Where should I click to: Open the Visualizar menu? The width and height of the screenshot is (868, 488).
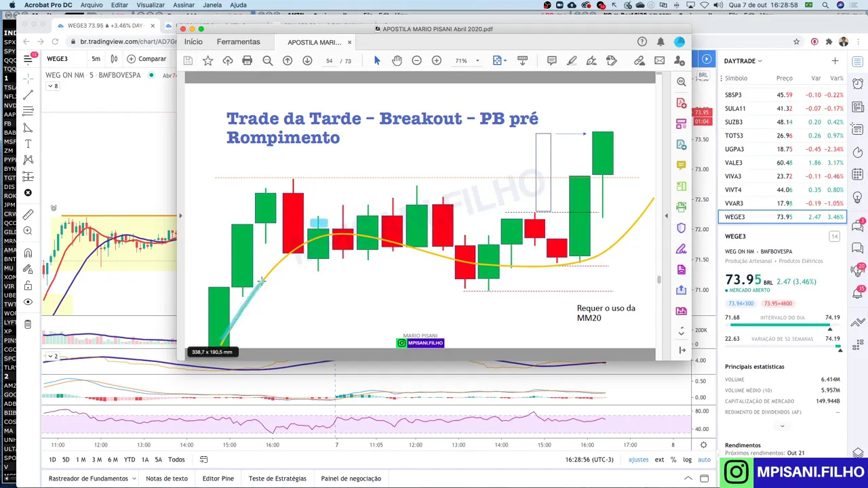151,5
